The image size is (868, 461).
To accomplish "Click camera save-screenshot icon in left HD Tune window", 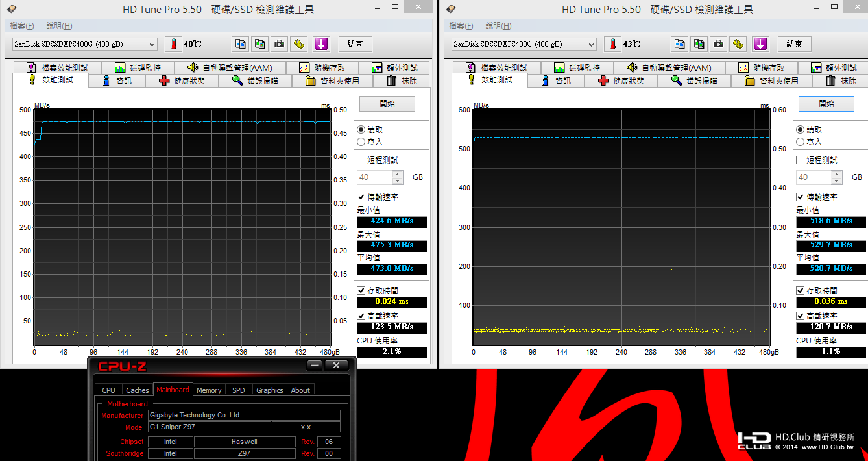I will pos(280,44).
